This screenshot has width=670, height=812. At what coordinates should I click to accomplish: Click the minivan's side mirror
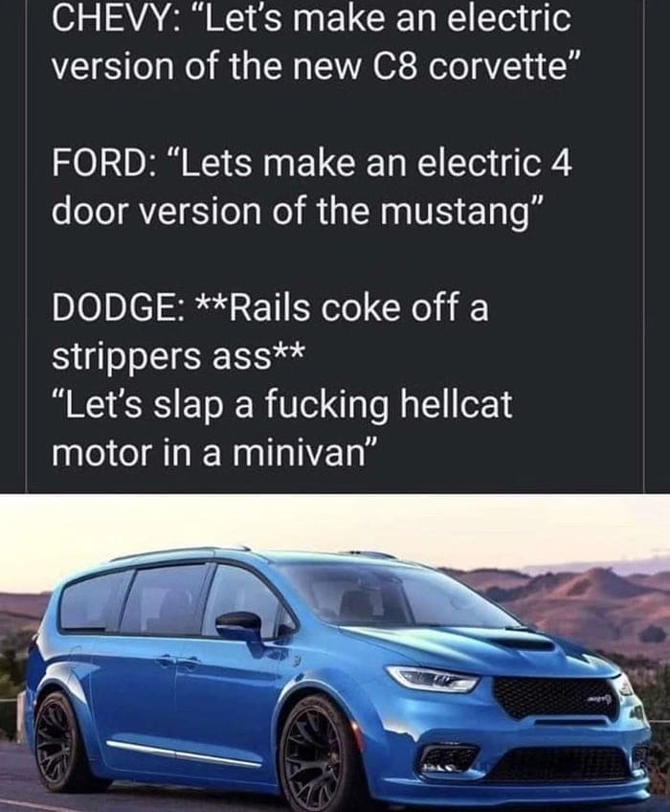click(x=241, y=622)
